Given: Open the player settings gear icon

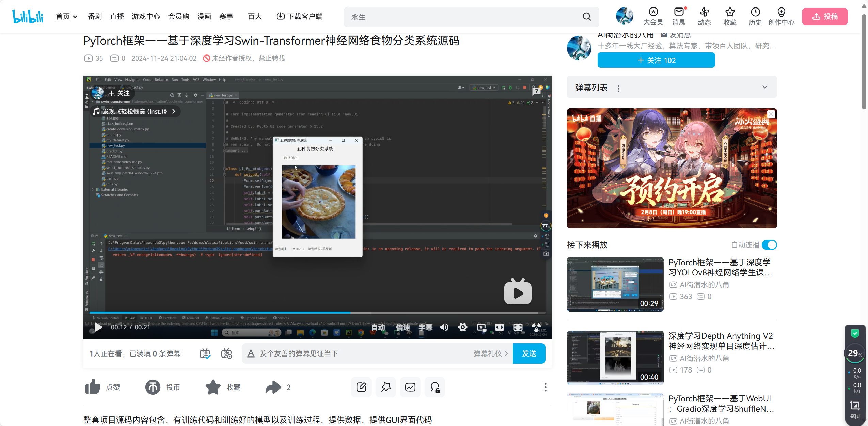Looking at the screenshot, I should point(462,327).
